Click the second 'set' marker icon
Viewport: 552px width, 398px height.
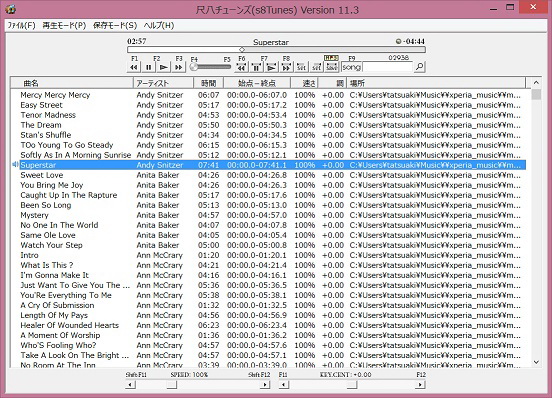[x=316, y=67]
